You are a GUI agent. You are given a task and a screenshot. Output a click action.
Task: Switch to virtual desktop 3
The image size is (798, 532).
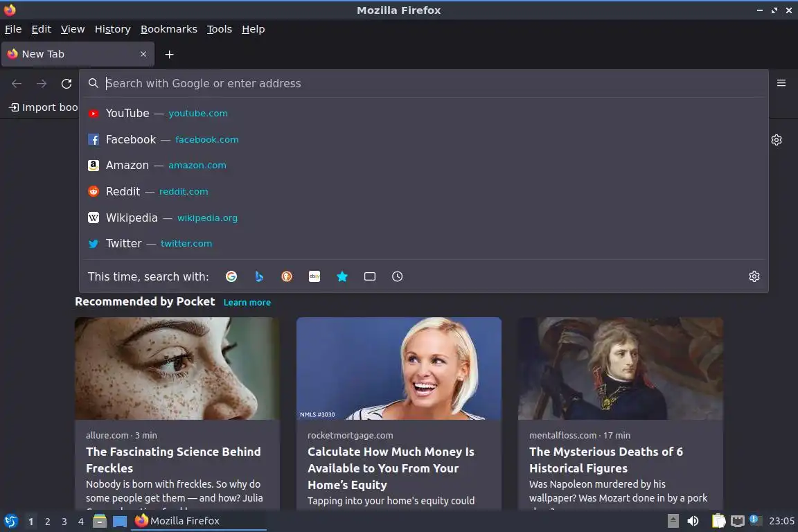pyautogui.click(x=64, y=522)
